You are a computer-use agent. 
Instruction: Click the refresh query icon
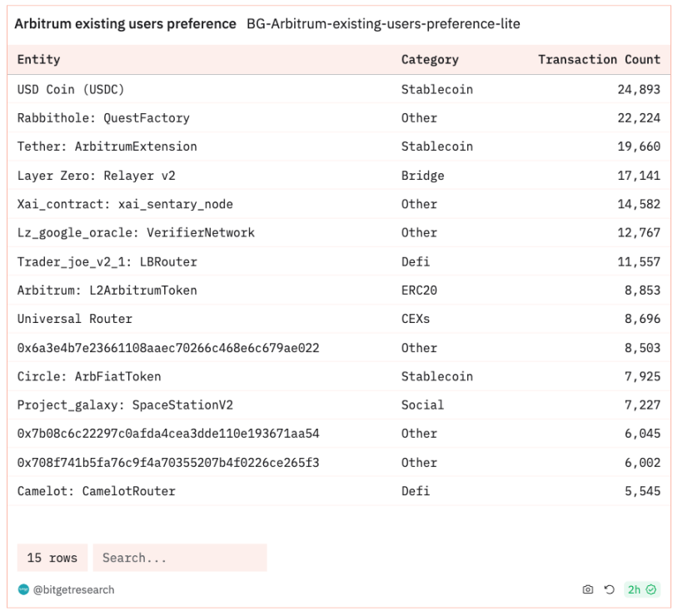pyautogui.click(x=609, y=589)
